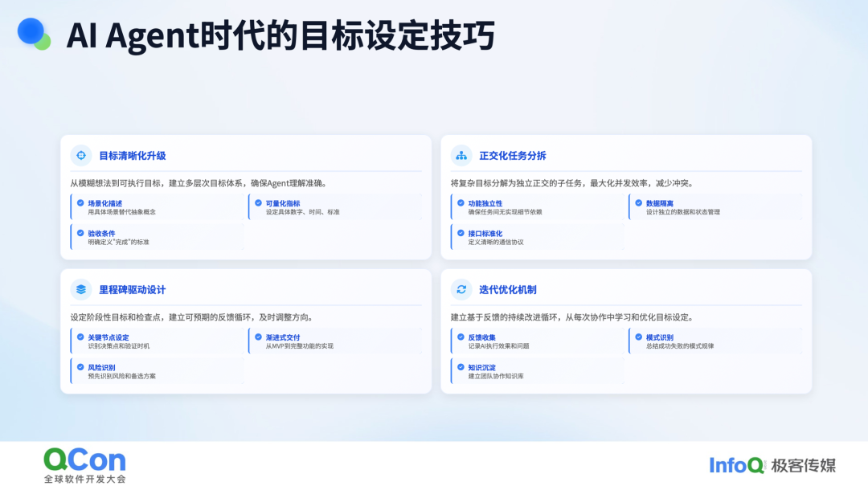Click the label 知识沉淀

[x=482, y=367]
